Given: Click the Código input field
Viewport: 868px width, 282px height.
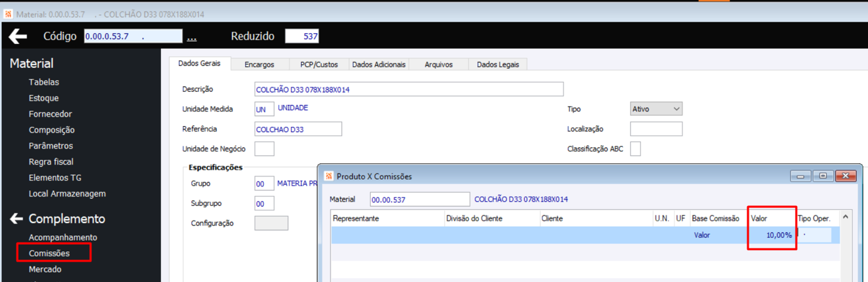Looking at the screenshot, I should point(133,36).
